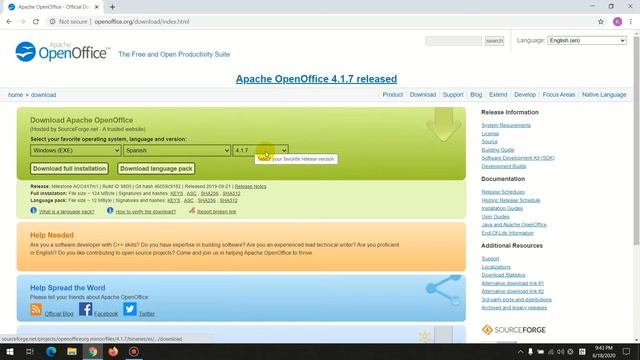Open the Building Guide link
This screenshot has height=360, width=640.
(498, 150)
